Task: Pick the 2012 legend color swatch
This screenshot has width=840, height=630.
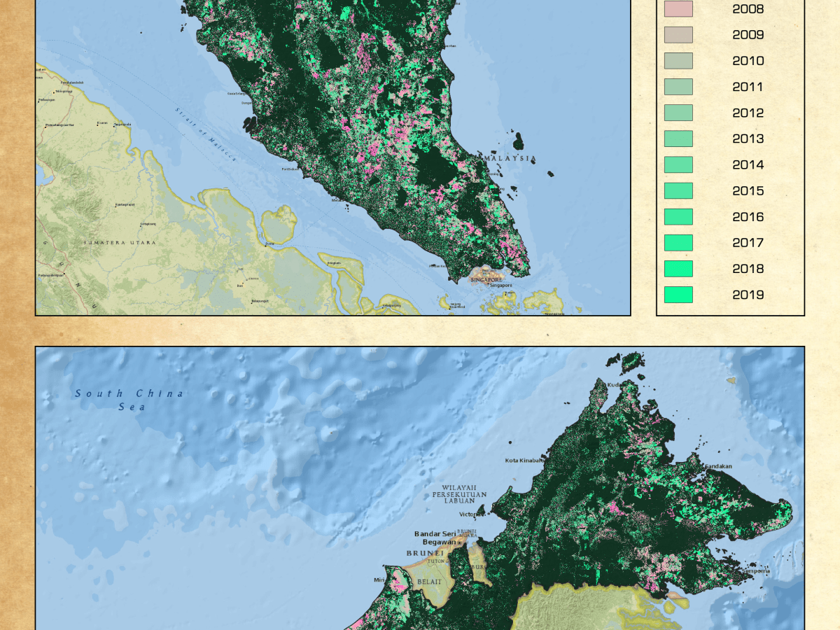Action: pyautogui.click(x=678, y=113)
